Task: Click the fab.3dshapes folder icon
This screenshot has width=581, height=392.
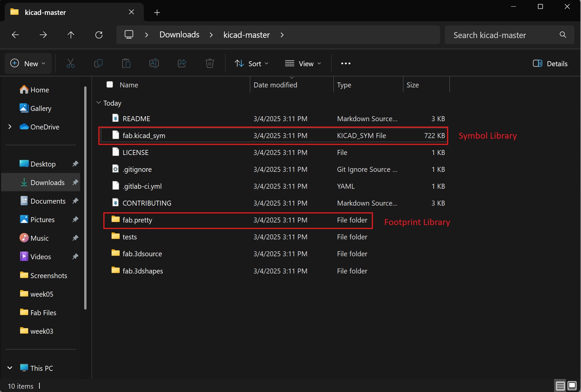Action: (115, 270)
